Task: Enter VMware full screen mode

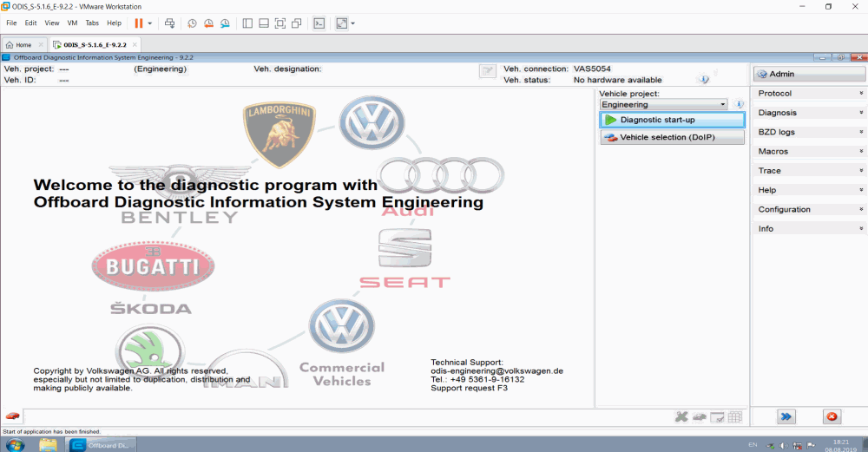Action: (280, 23)
